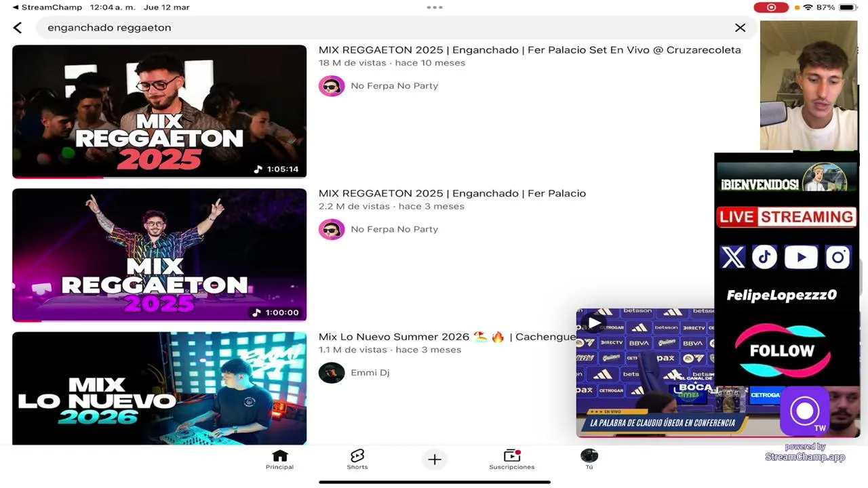Open No Ferpa No Party name under first video
Viewport: 868px width, 488px height.
pyautogui.click(x=395, y=86)
